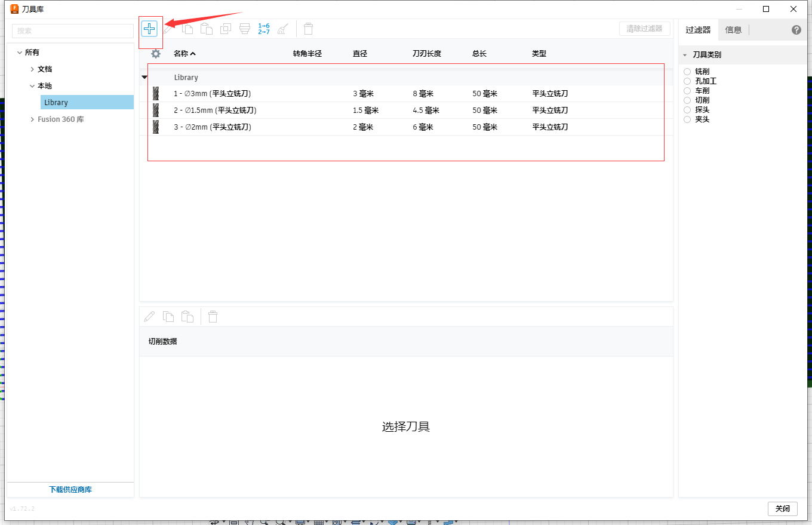Click the copy tool icon in top toolbar

187,29
